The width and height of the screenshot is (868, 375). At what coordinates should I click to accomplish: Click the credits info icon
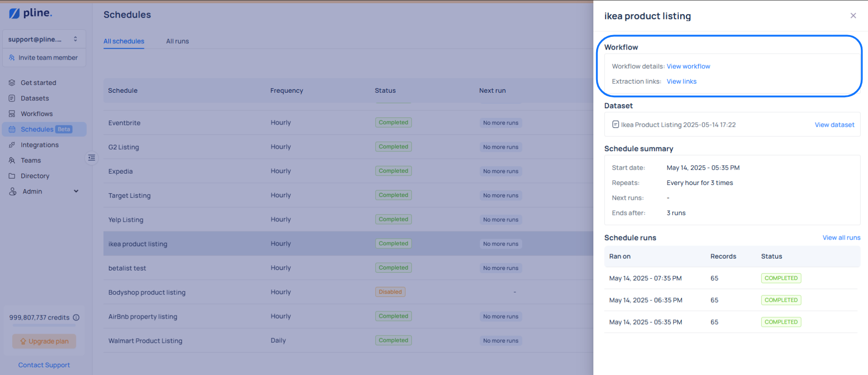point(76,318)
